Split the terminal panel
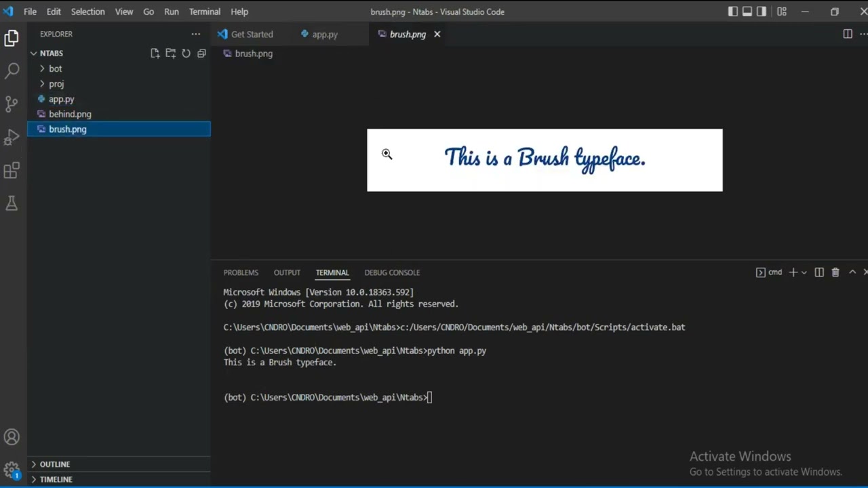The image size is (868, 488). point(819,272)
